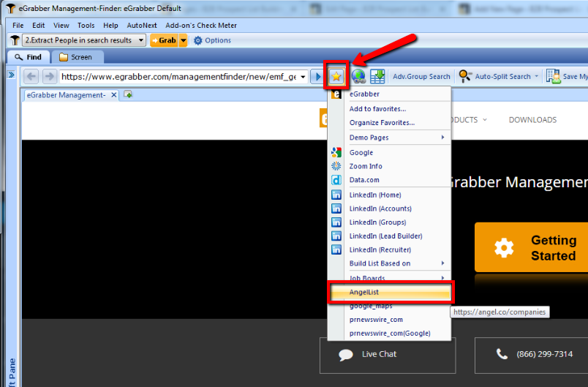Open the AutoNext menu
The height and width of the screenshot is (387, 588).
pos(142,26)
